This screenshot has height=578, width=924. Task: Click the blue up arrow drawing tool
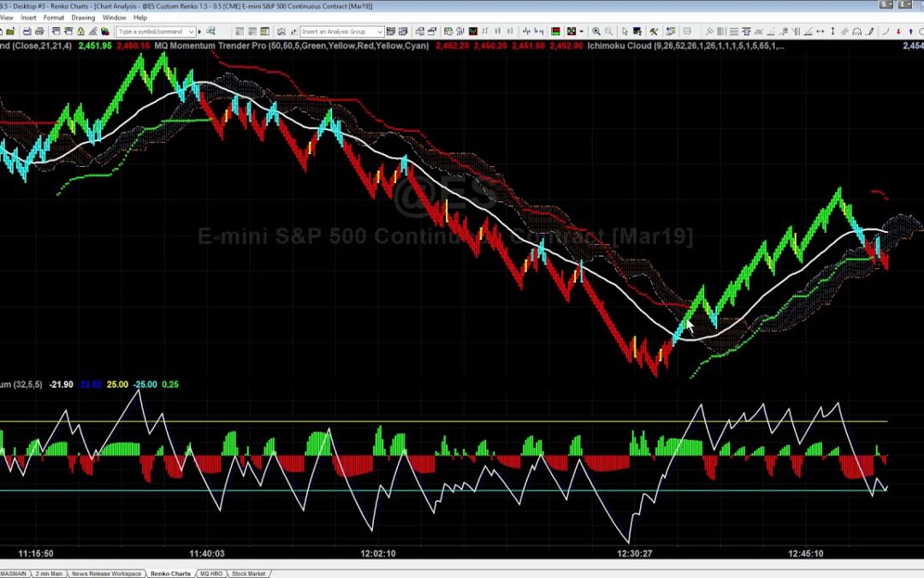[x=910, y=32]
